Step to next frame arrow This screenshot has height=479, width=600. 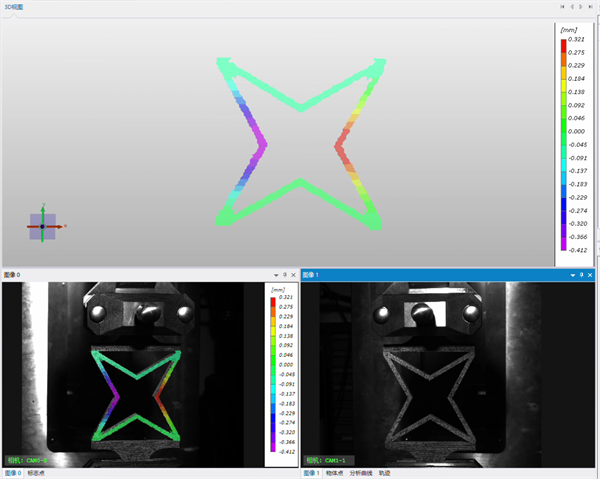[581, 7]
